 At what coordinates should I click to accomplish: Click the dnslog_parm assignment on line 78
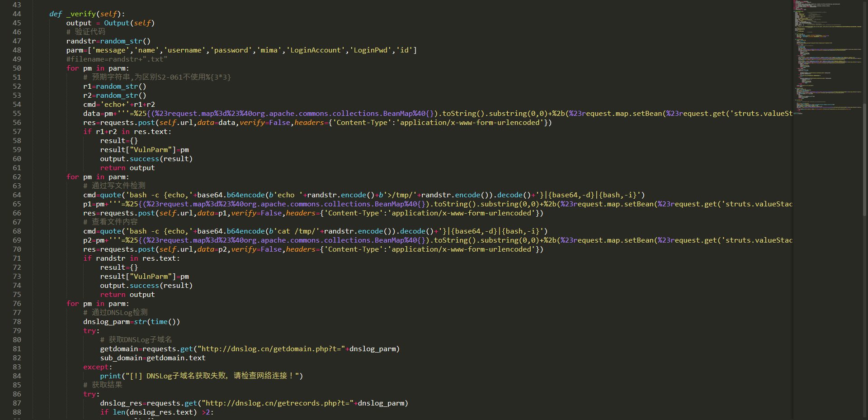pyautogui.click(x=106, y=321)
